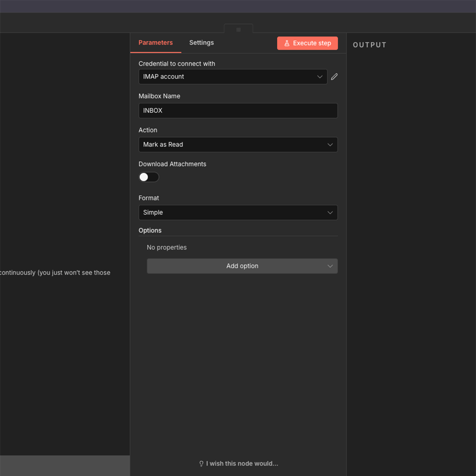Image resolution: width=476 pixels, height=476 pixels.
Task: Click the chevron on the Format field
Action: 330,213
